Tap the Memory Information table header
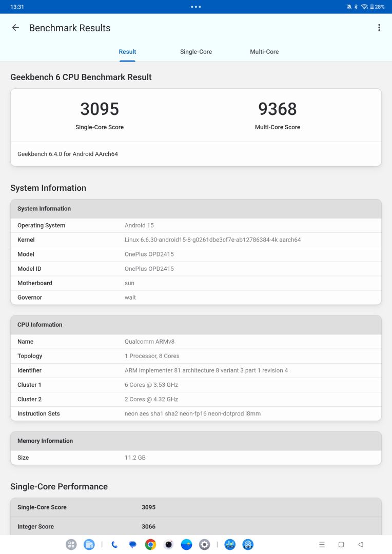 (x=196, y=441)
